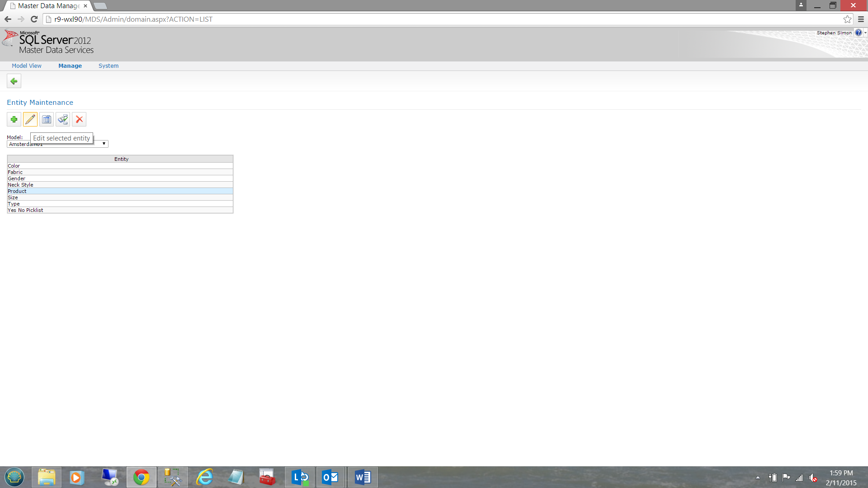Click the business rules checkmark icon

[63, 119]
